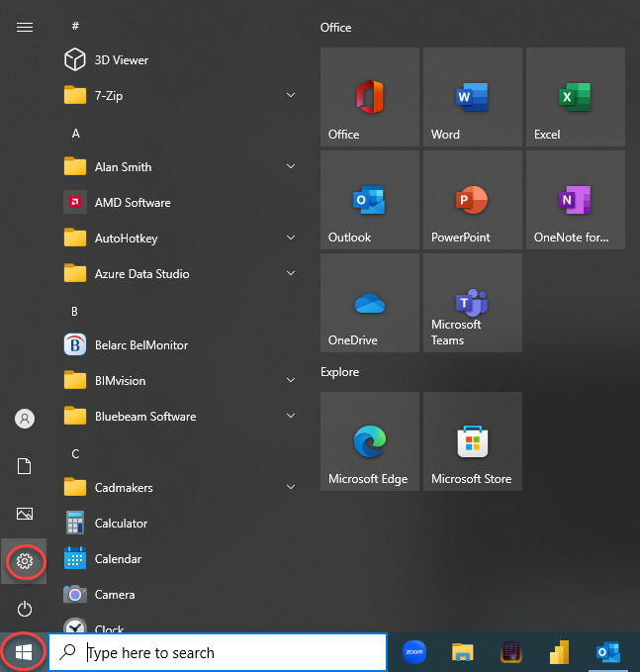Expand the Cadmakers folder chevron
Image resolution: width=640 pixels, height=672 pixels.
click(x=291, y=487)
